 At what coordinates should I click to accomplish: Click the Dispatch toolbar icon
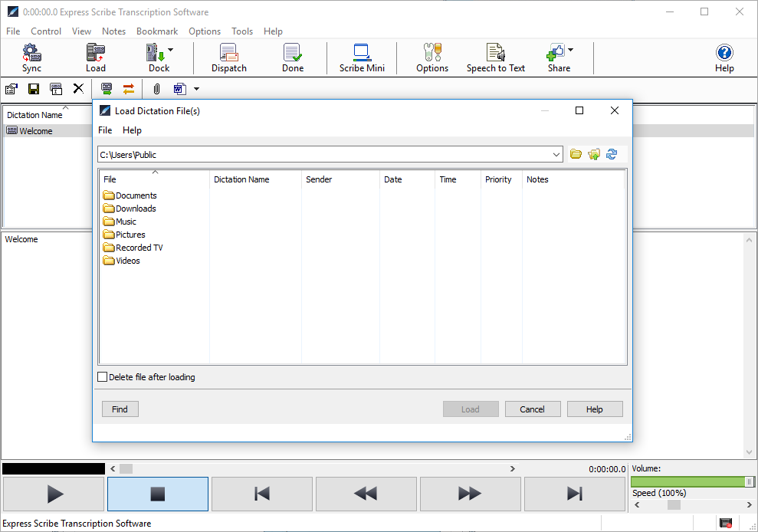click(228, 56)
